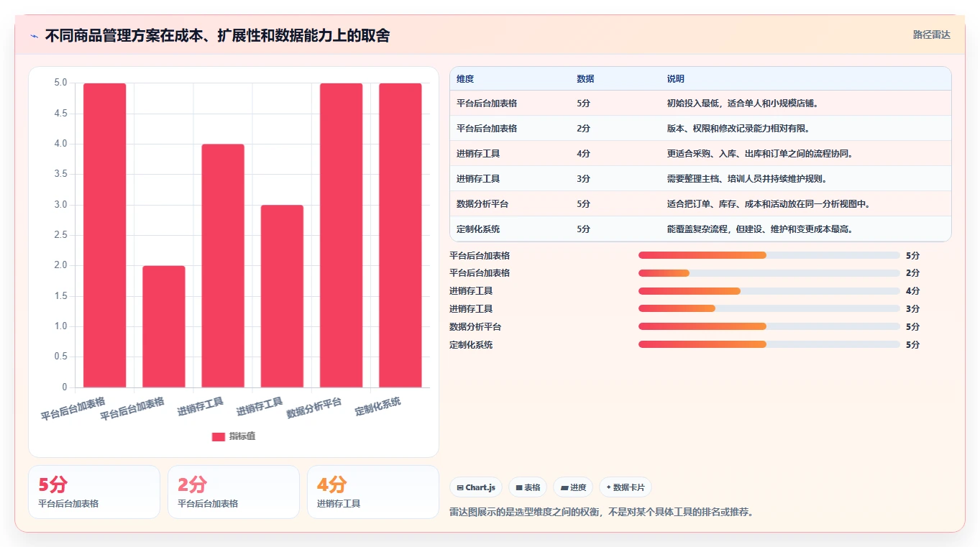
Task: Click the 1.5 tick on the y-axis
Action: [60, 296]
